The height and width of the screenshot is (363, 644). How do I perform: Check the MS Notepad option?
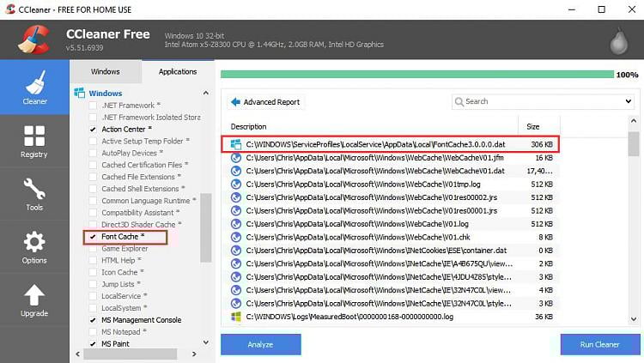[93, 332]
